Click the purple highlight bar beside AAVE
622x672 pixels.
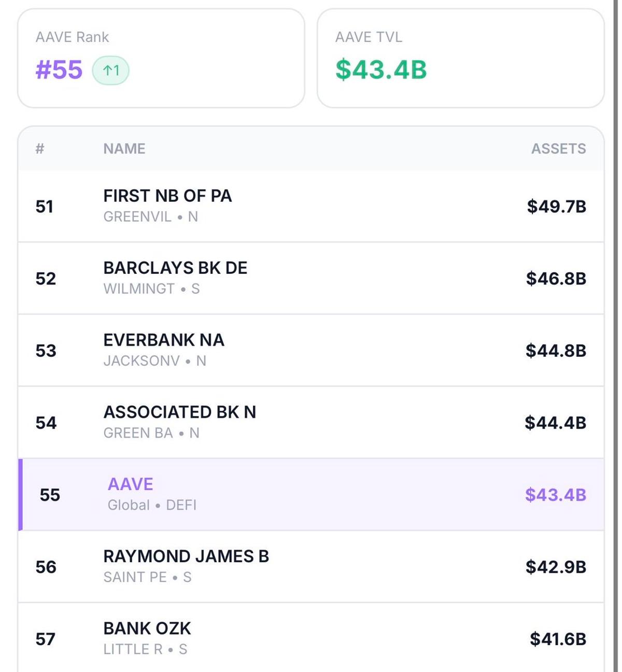click(21, 493)
